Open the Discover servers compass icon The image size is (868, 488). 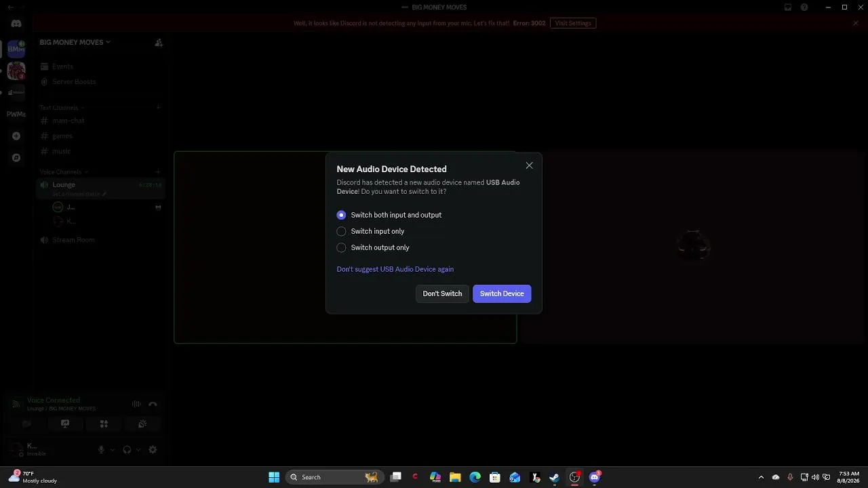16,158
